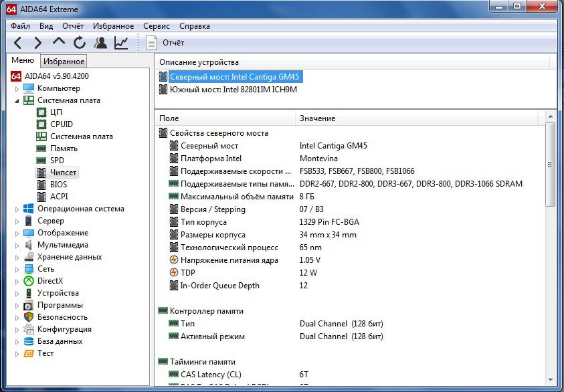Expand the Сеть tree node
The width and height of the screenshot is (564, 392).
(x=17, y=270)
